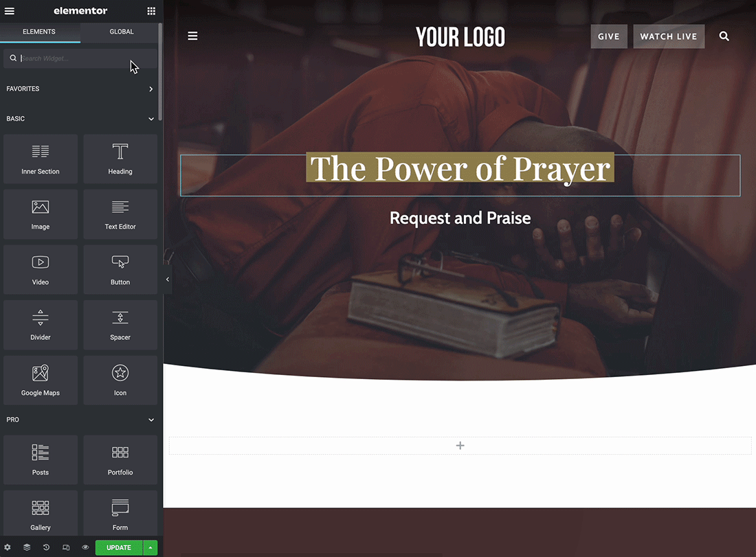Select the Video widget
Screen dimensions: 756x557
pos(40,269)
